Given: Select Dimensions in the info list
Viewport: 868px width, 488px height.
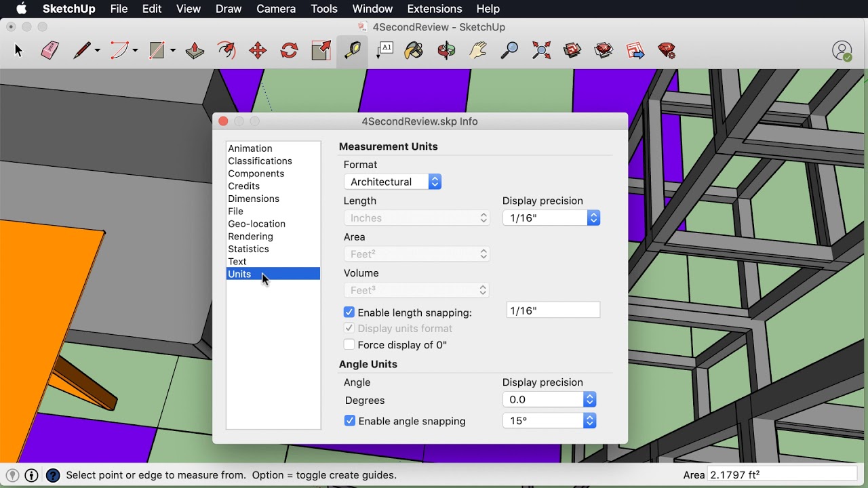Looking at the screenshot, I should pyautogui.click(x=273, y=199).
